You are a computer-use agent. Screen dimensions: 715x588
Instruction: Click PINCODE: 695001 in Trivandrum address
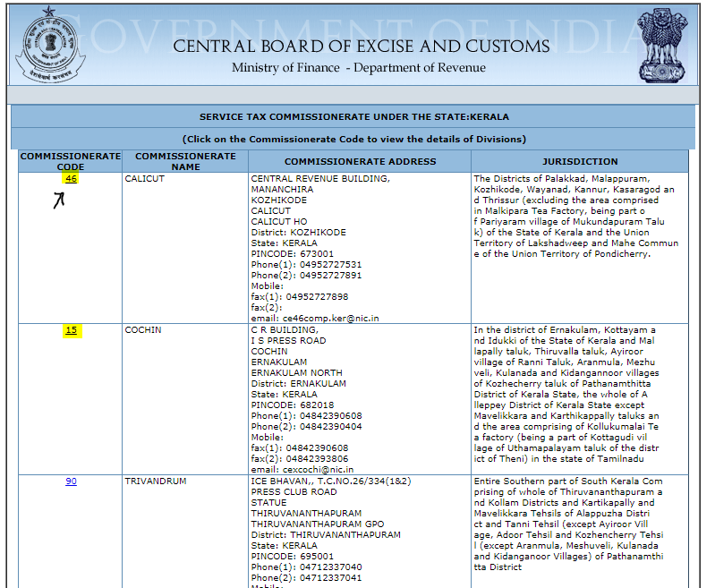point(293,556)
